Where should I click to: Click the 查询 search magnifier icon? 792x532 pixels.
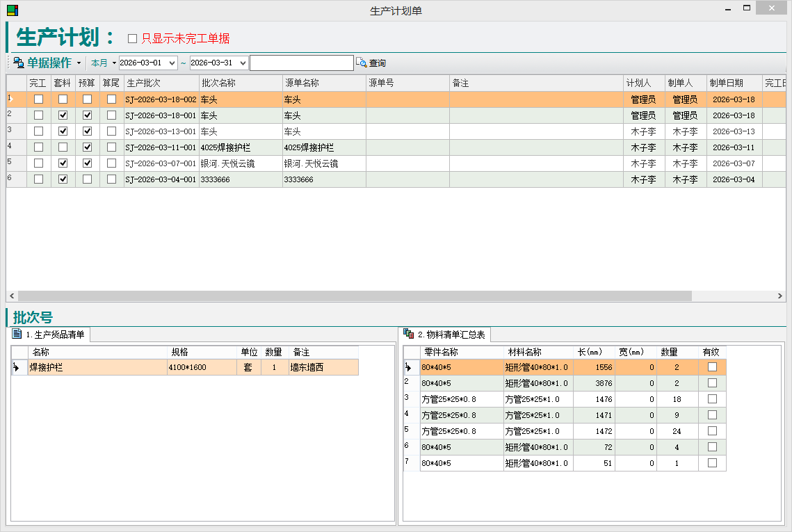(x=361, y=63)
